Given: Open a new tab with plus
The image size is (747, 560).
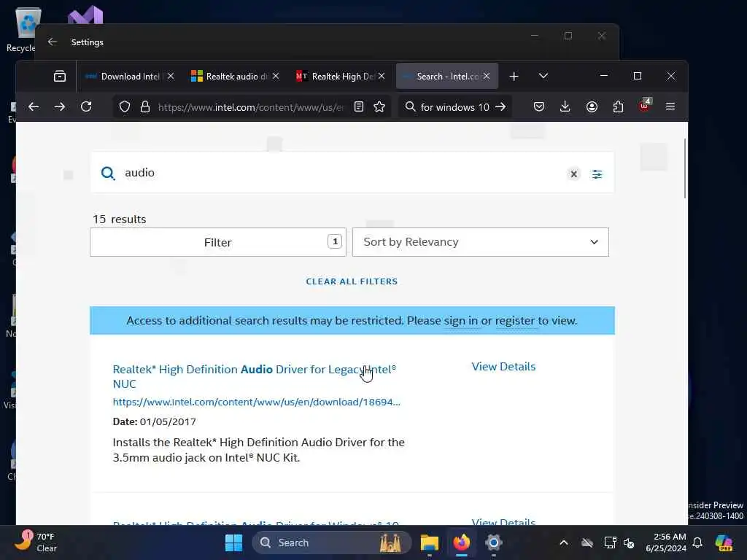Looking at the screenshot, I should click(514, 76).
